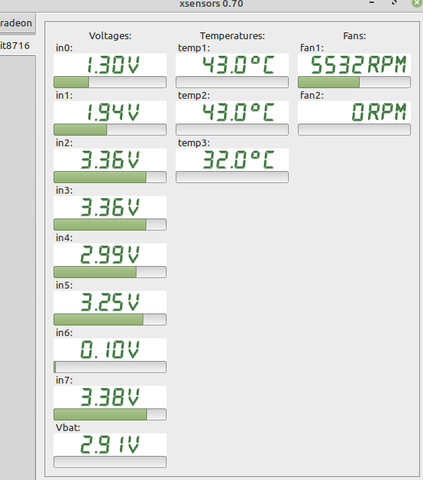Click the in4 voltage progress bar
This screenshot has width=423, height=480.
(x=110, y=272)
